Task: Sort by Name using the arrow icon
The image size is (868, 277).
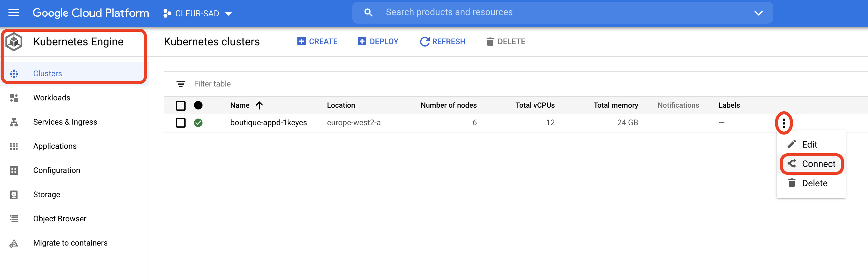Action: click(259, 105)
